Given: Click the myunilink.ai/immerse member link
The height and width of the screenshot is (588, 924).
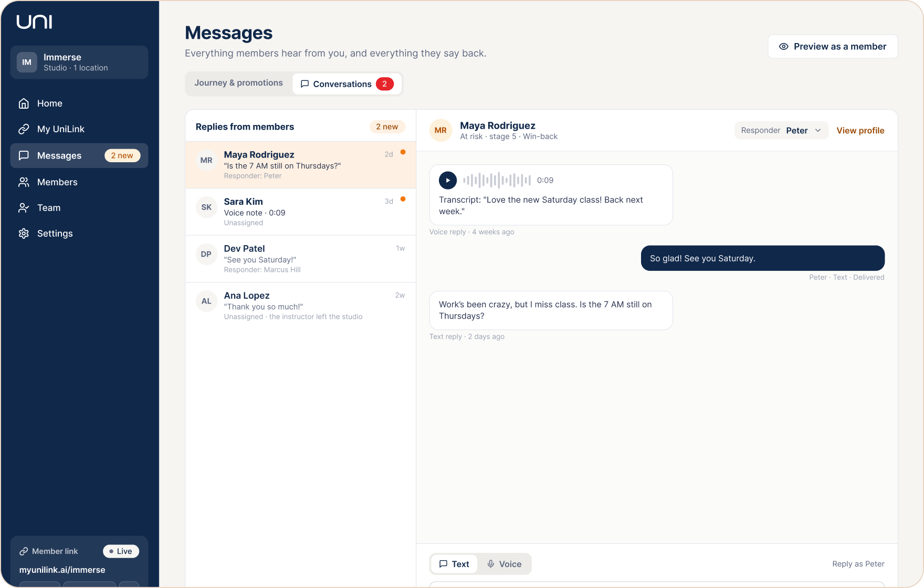Looking at the screenshot, I should [62, 570].
